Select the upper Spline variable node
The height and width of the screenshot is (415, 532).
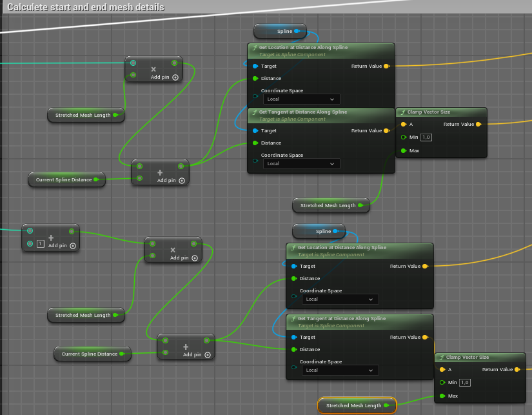coord(281,31)
